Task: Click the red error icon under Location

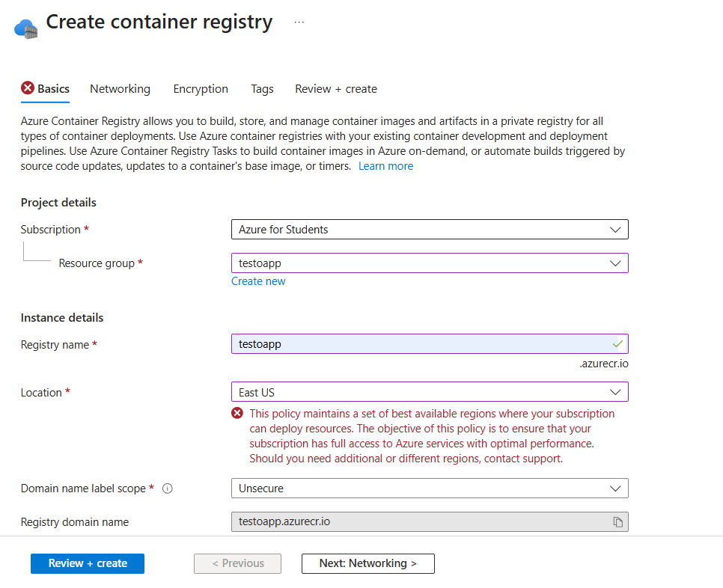Action: (x=237, y=413)
